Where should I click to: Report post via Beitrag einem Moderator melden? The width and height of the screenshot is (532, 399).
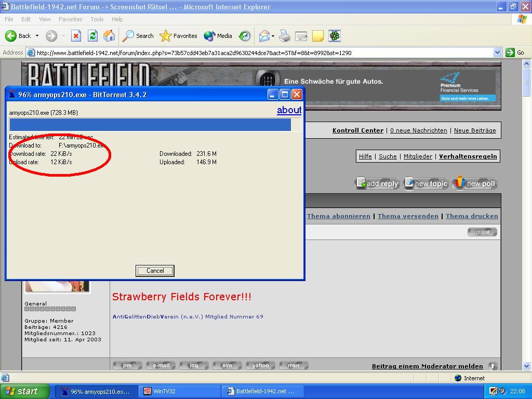pos(428,366)
